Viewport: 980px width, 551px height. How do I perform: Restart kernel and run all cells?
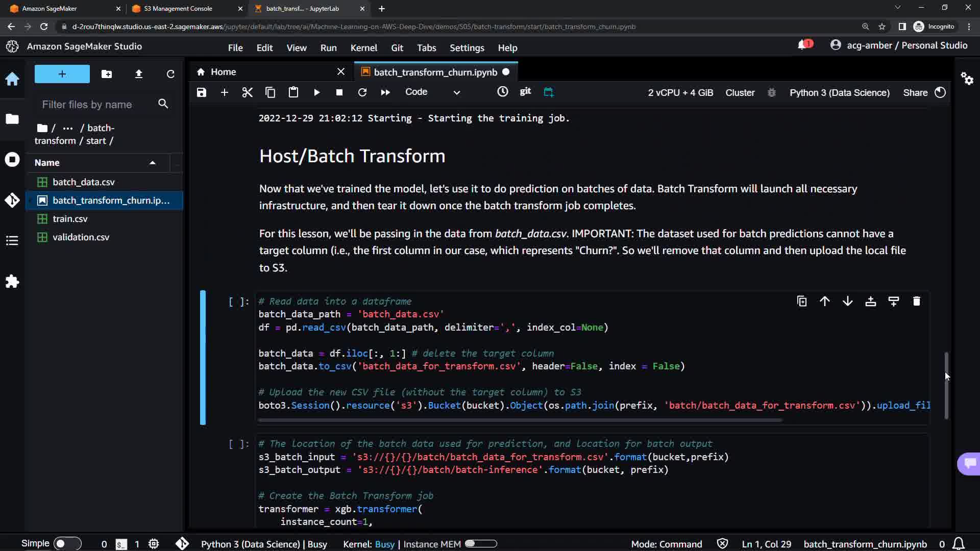[x=385, y=92]
